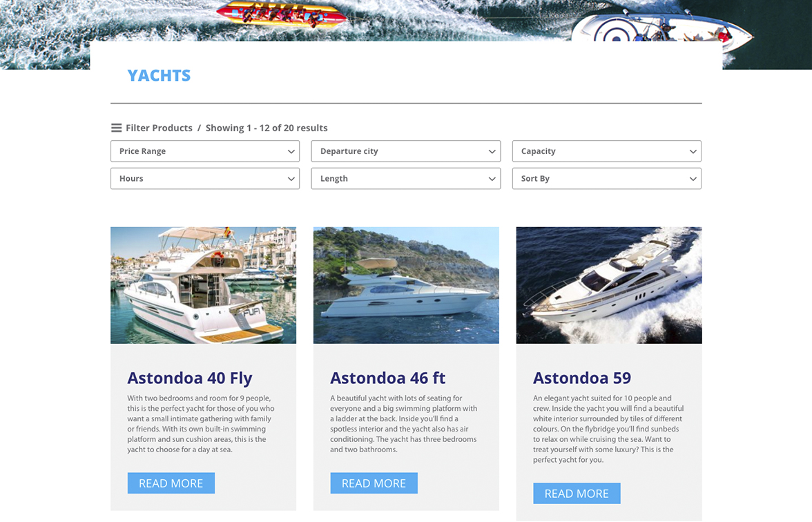This screenshot has width=812, height=522.
Task: Click the Astondoa 59 title link
Action: pos(582,378)
